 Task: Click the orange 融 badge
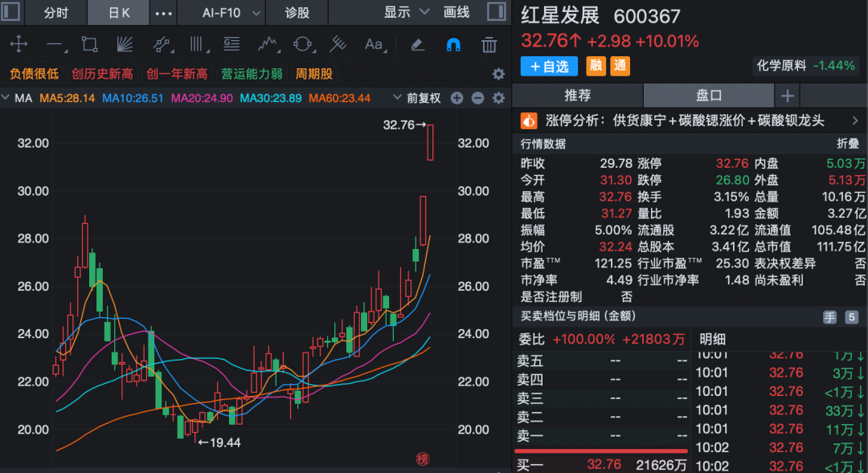(x=596, y=66)
